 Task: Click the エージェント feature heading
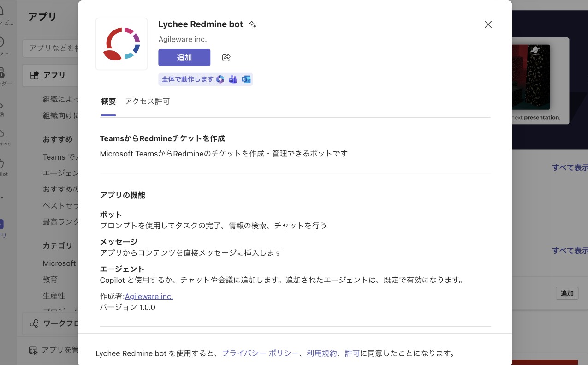click(122, 269)
